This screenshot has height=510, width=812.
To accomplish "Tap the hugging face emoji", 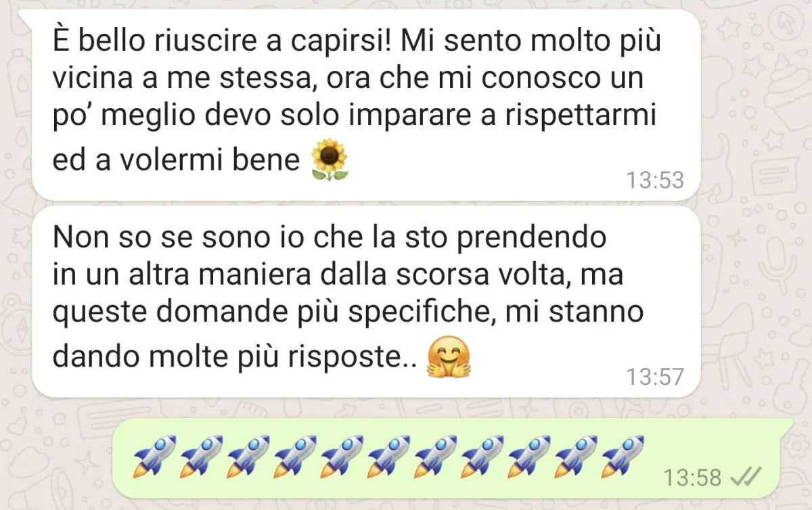I will point(449,358).
